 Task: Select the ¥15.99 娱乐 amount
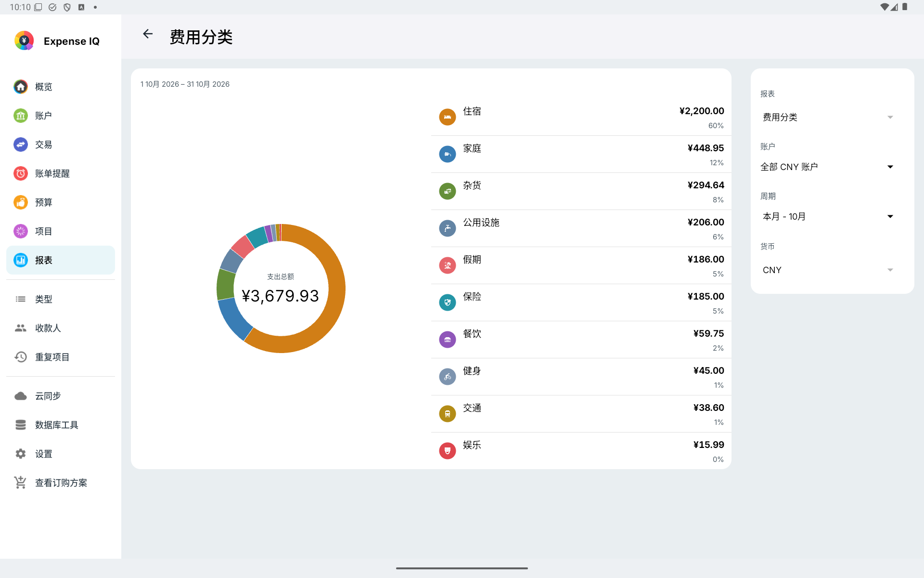pyautogui.click(x=708, y=445)
